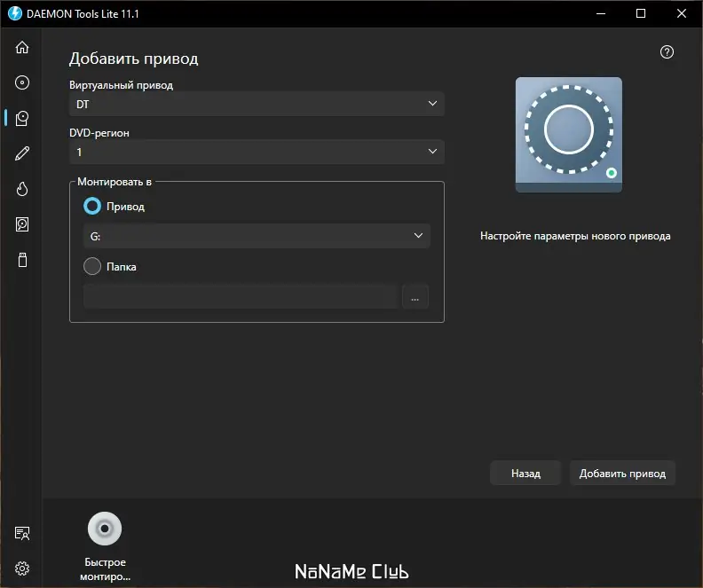Click the folder path input field

point(241,297)
